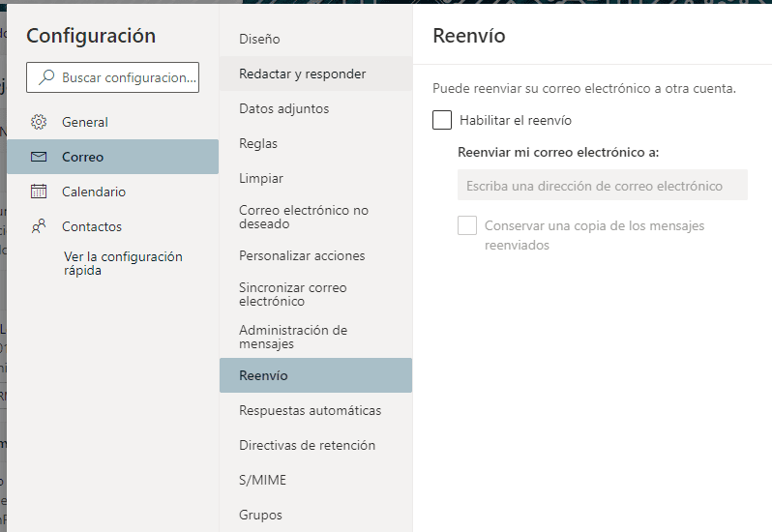This screenshot has height=532, width=772.
Task: Click the search magnifier icon
Action: (45, 77)
